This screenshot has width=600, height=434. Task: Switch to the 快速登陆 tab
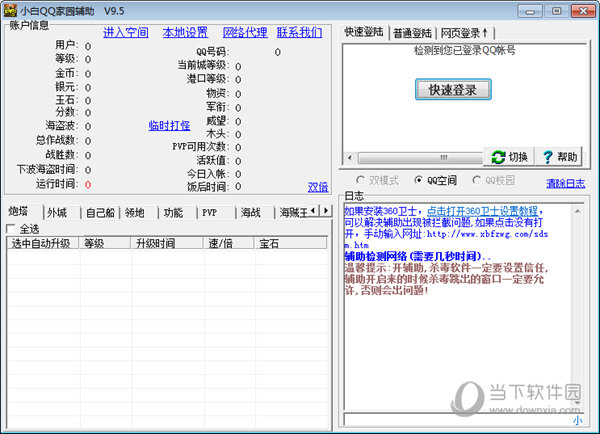tap(364, 32)
